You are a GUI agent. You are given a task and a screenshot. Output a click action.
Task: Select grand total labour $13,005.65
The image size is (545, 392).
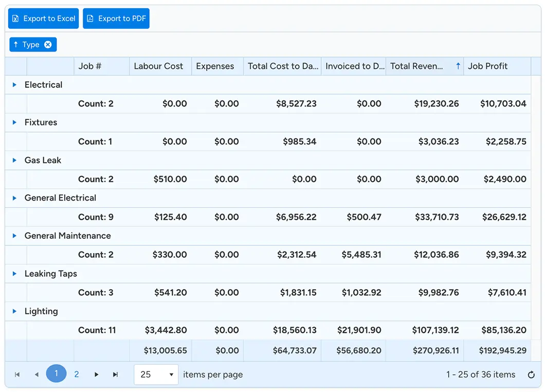pos(166,351)
